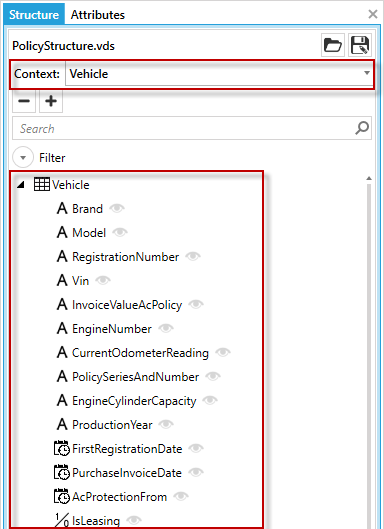The height and width of the screenshot is (529, 384).
Task: Collapse the Vehicle tree node
Action: [x=21, y=185]
